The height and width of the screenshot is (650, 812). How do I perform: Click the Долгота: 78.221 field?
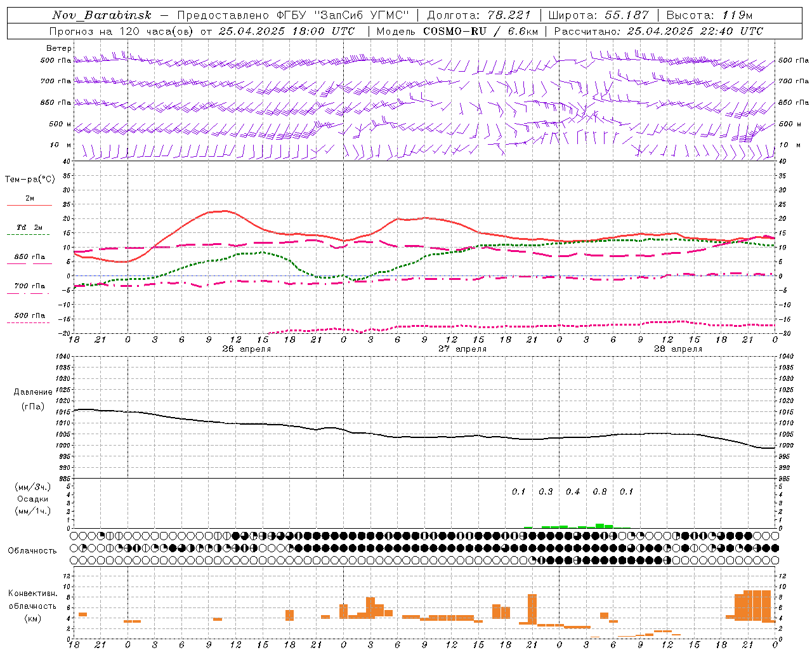point(479,15)
